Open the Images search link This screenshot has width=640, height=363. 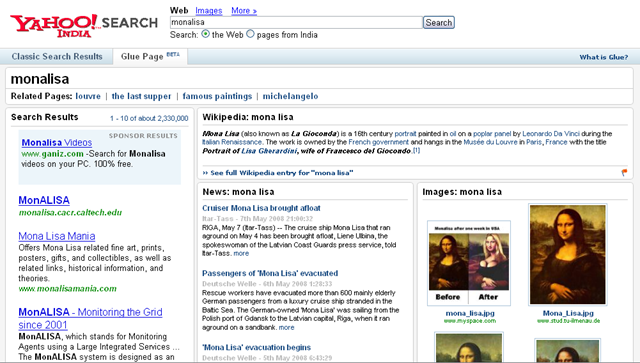point(209,11)
